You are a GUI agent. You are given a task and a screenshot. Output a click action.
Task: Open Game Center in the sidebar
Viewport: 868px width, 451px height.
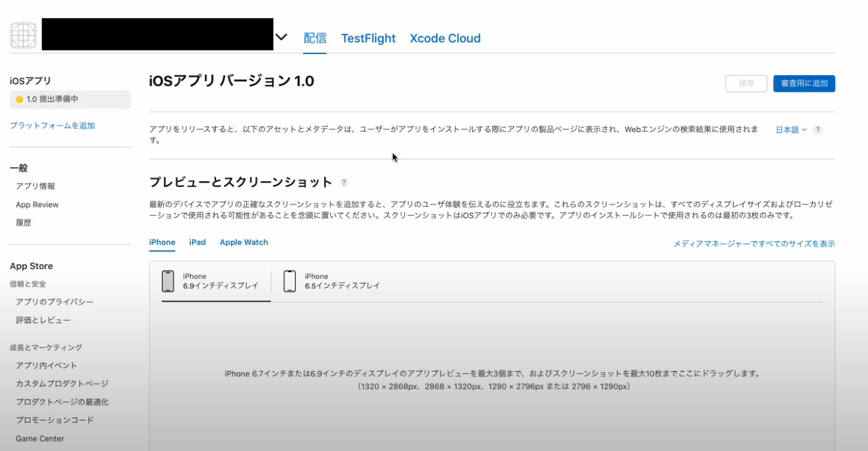(40, 439)
